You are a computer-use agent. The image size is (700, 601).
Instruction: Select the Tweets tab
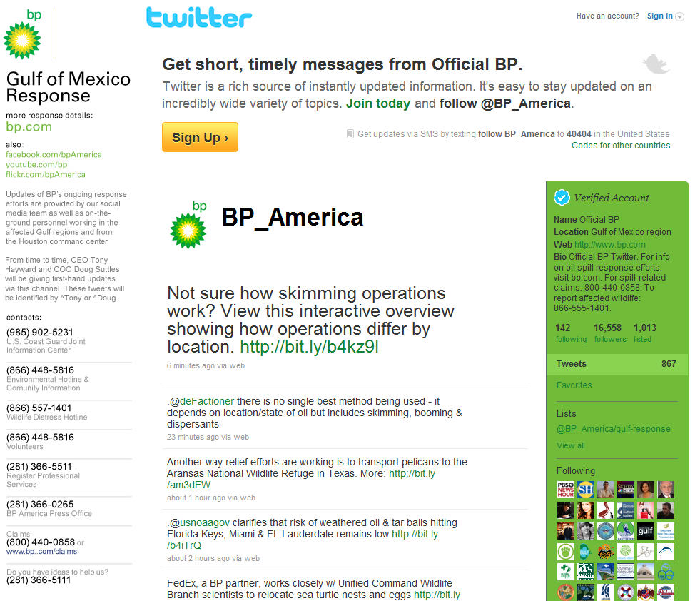(x=617, y=364)
